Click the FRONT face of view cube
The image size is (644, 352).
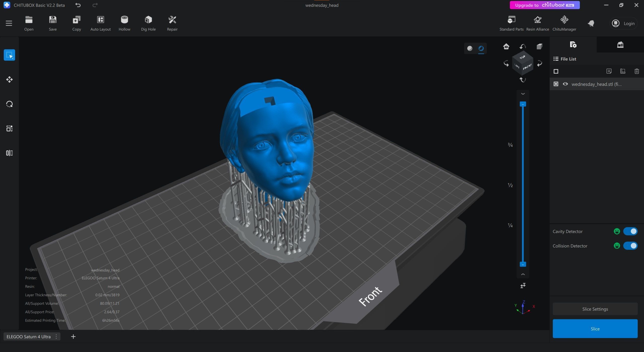(x=528, y=67)
